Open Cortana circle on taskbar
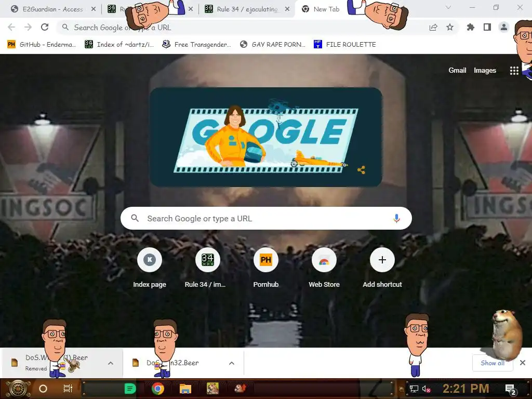The width and height of the screenshot is (532, 399). [43, 389]
